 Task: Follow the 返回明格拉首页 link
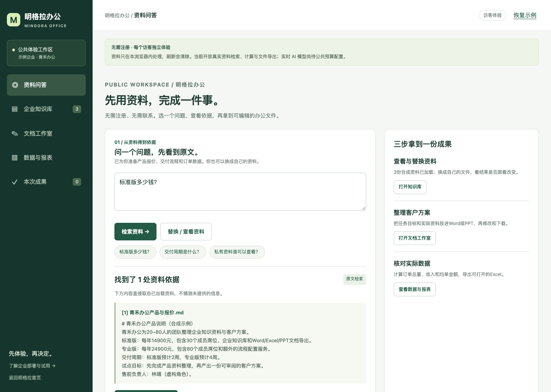pos(25,378)
